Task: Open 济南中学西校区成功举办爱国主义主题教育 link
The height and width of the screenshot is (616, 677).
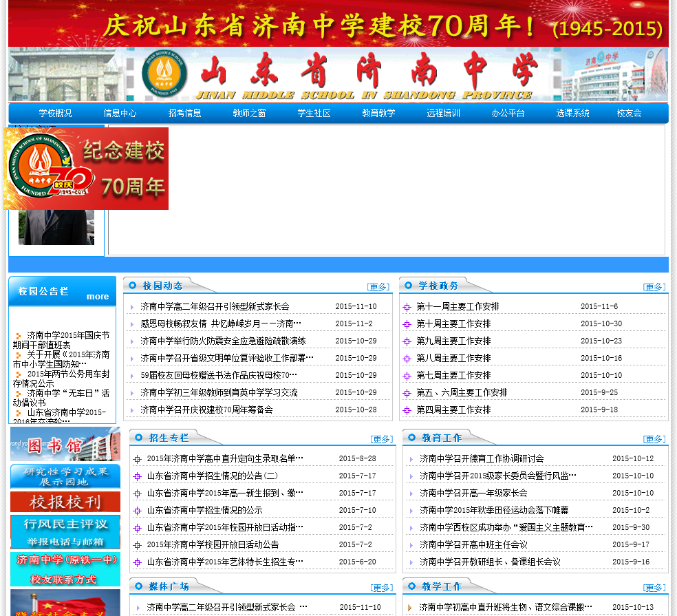Action: click(506, 528)
